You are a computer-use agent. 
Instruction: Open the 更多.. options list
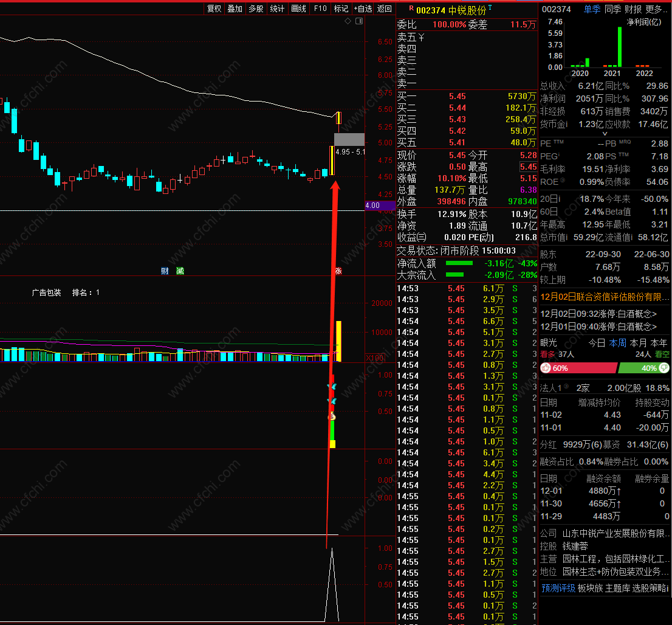(656, 9)
